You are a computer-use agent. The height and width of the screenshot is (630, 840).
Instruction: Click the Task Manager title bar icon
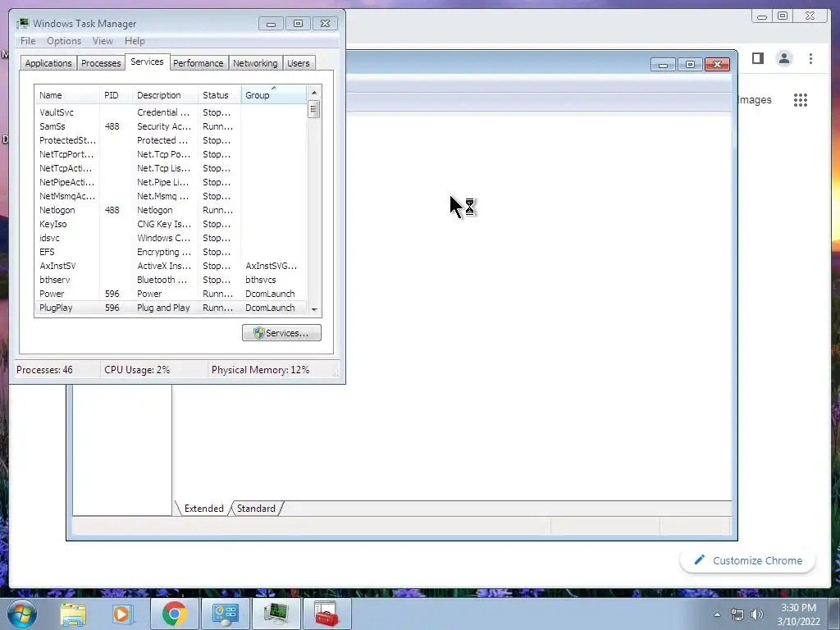click(23, 23)
